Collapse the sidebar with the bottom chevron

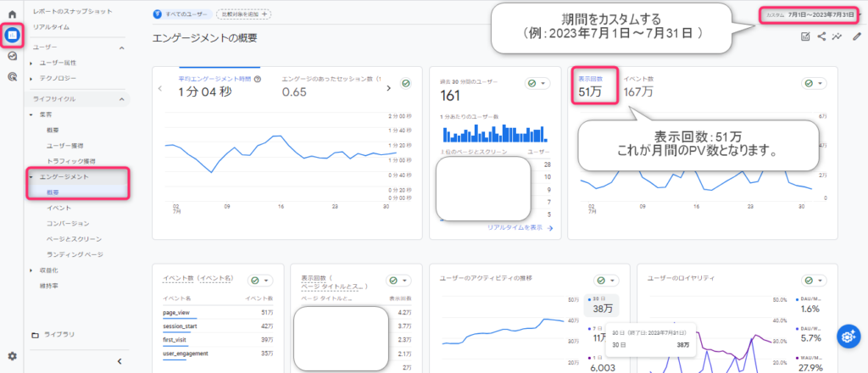click(x=119, y=361)
